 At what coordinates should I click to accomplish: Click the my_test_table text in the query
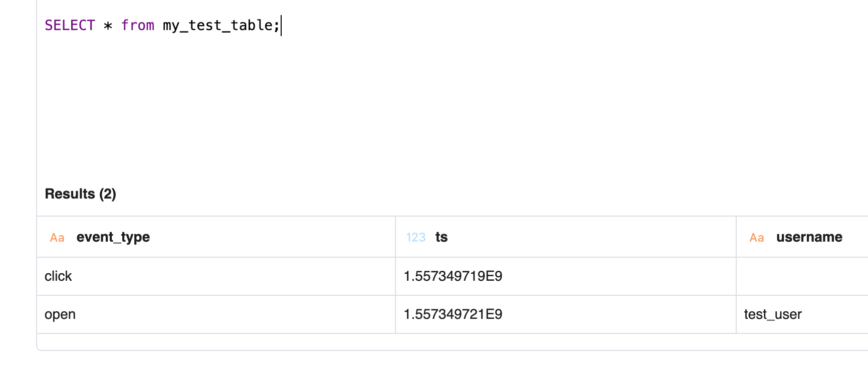point(218,26)
